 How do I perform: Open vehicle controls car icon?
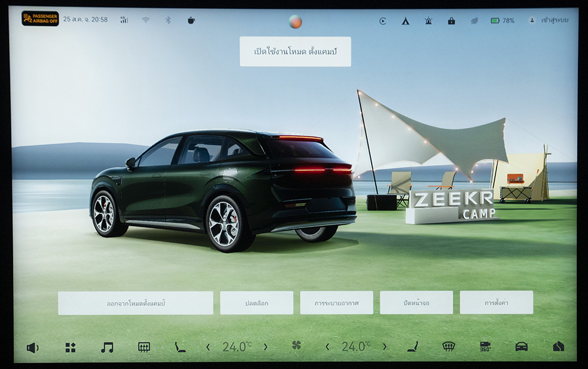click(x=522, y=347)
